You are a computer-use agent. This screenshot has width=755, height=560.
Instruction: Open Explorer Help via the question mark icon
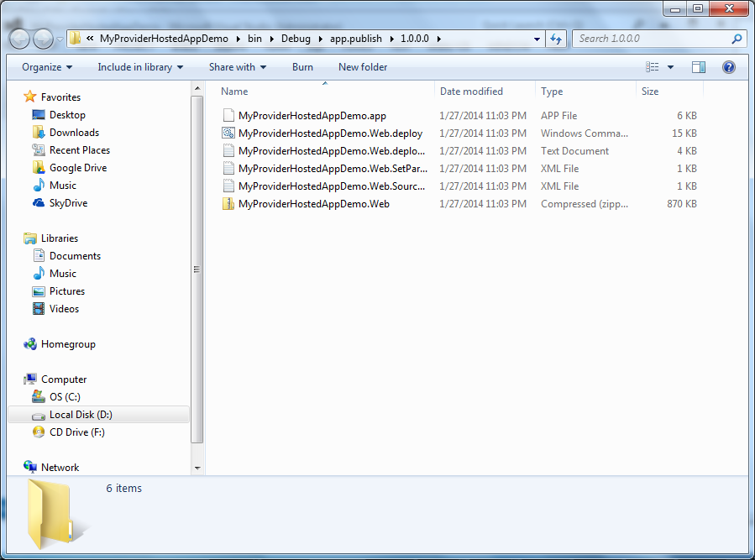click(728, 67)
